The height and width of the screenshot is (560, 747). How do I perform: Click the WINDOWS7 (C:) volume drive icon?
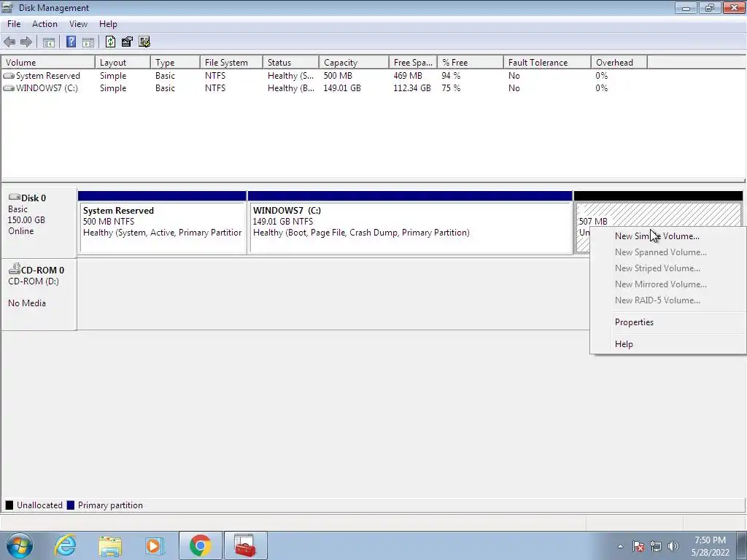[9, 88]
